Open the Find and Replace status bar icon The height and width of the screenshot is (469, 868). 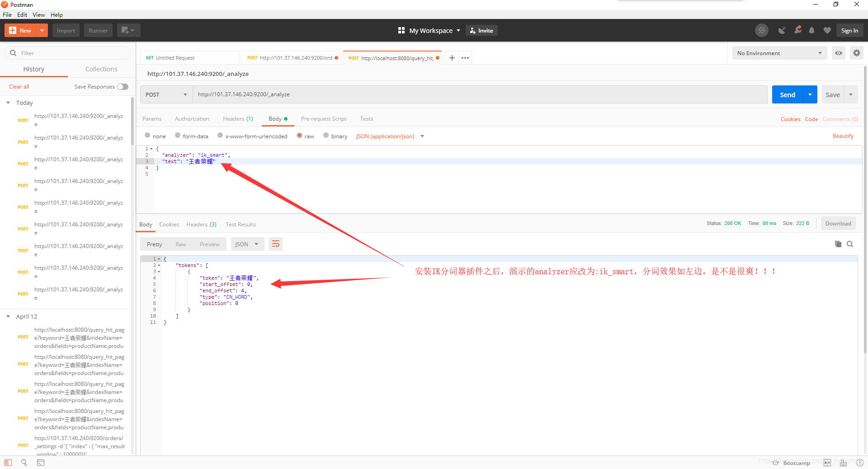pyautogui.click(x=24, y=463)
